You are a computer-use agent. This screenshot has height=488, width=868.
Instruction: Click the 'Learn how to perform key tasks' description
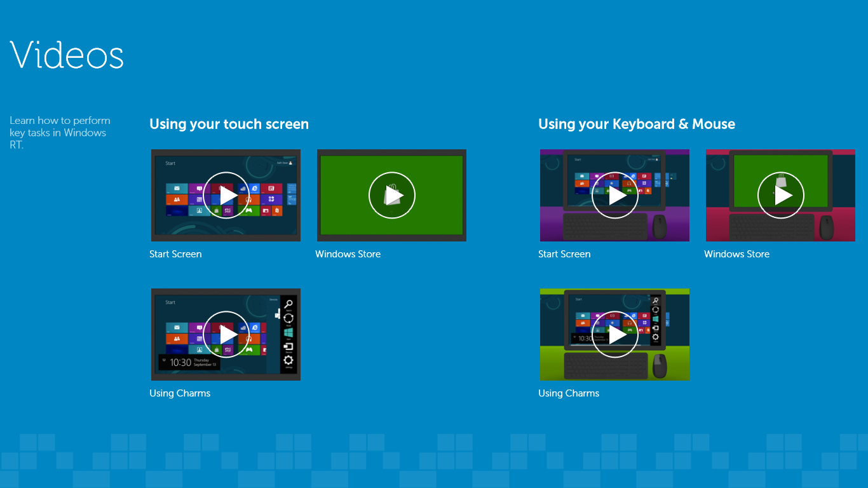pyautogui.click(x=60, y=132)
